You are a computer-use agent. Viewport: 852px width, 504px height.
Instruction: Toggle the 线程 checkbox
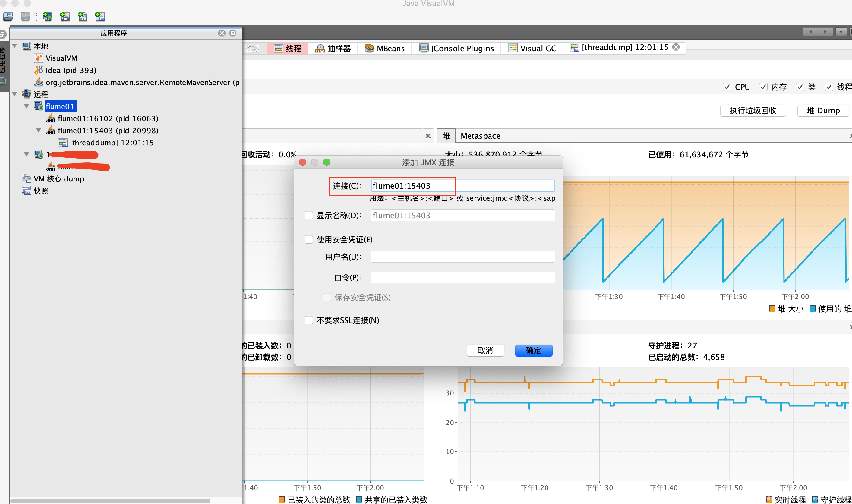pyautogui.click(x=829, y=87)
